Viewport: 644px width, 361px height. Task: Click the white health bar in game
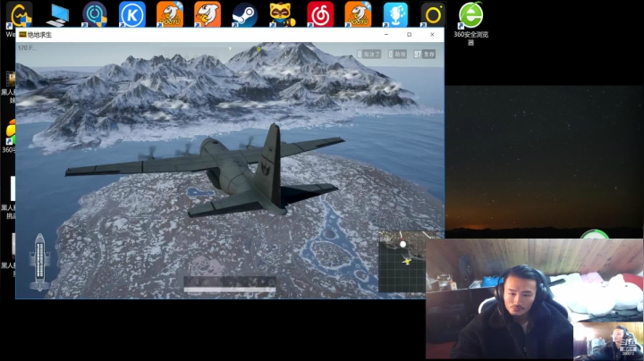pyautogui.click(x=230, y=290)
